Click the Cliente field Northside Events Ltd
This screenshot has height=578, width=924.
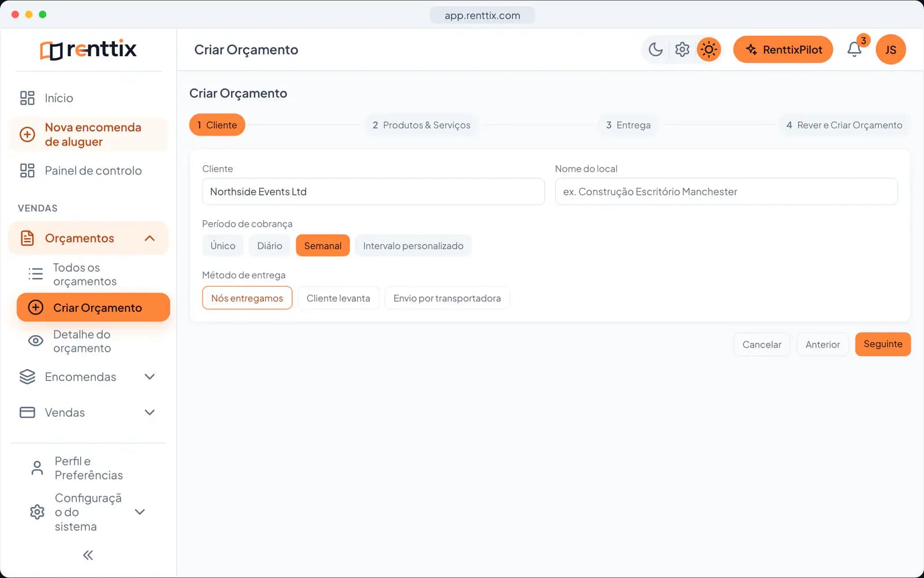pyautogui.click(x=374, y=191)
